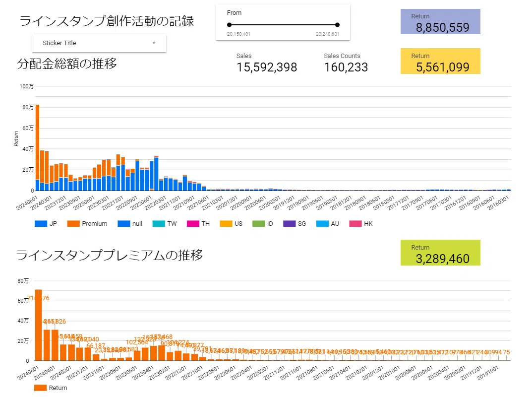Open the Sticker Title dropdown
This screenshot has height=399, width=532.
click(99, 43)
